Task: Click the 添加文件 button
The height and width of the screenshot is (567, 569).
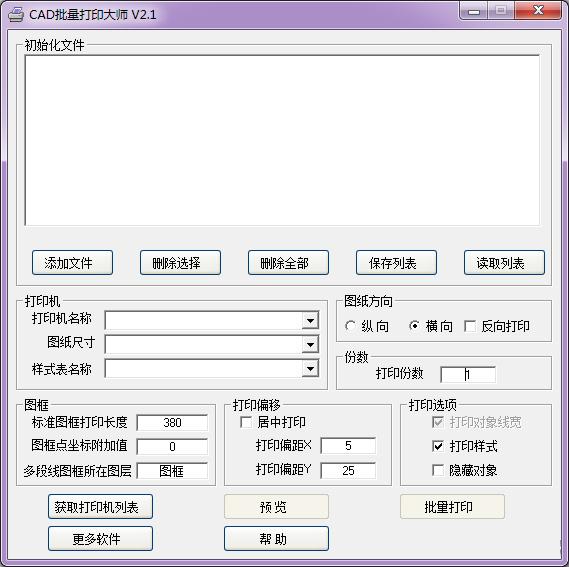Action: (72, 262)
